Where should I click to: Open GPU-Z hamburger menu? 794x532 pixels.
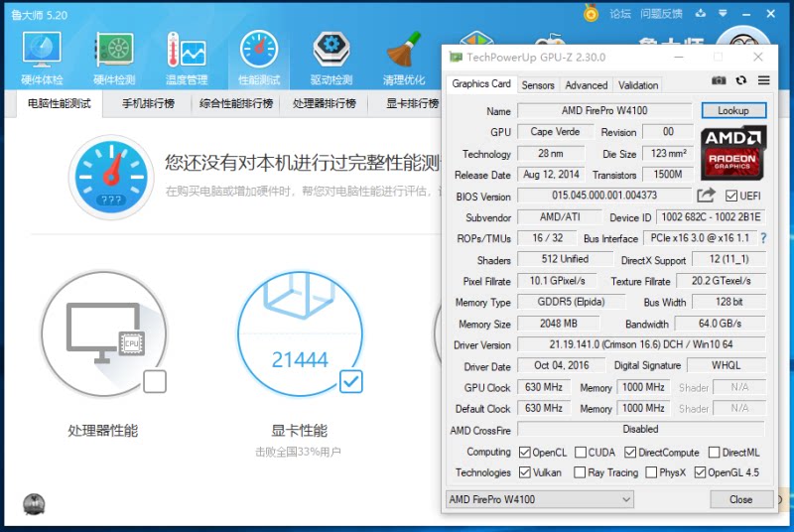point(764,80)
